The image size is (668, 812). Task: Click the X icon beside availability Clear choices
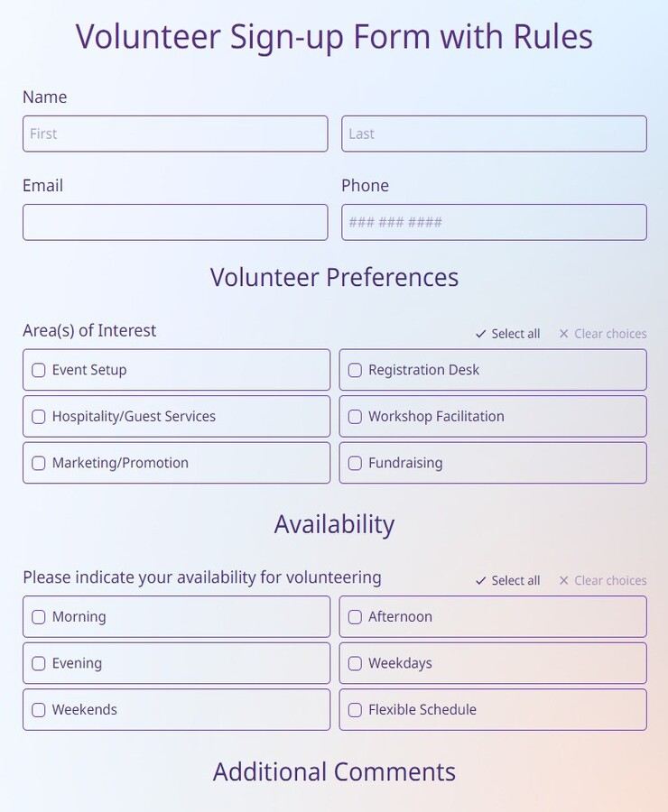tap(564, 580)
